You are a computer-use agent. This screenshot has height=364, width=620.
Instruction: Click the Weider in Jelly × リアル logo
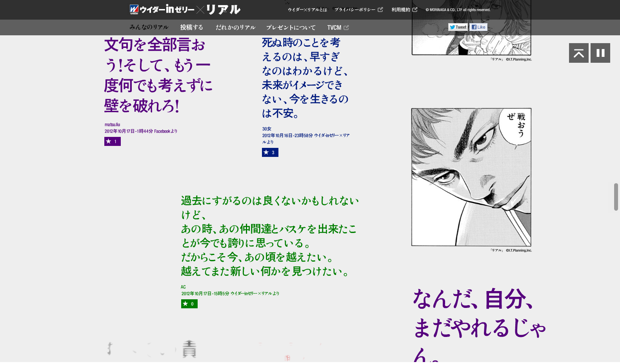185,9
